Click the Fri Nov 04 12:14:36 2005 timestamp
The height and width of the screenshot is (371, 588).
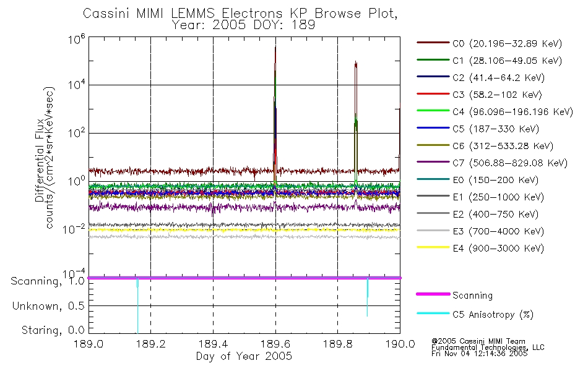coord(480,354)
